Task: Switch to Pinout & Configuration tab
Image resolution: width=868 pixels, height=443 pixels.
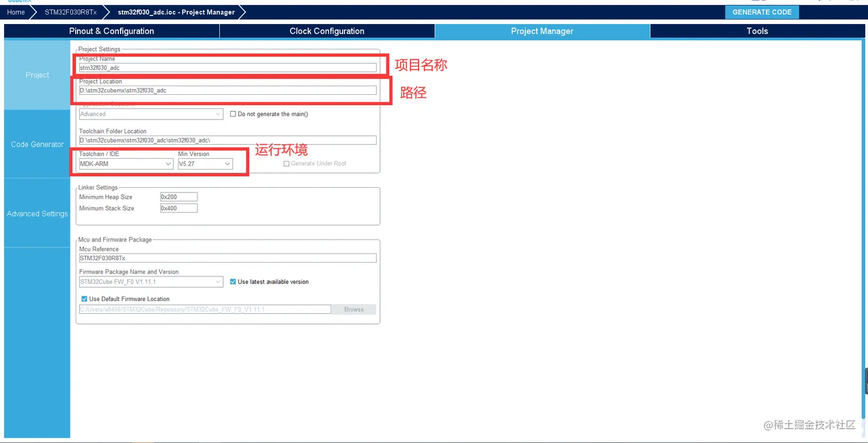Action: [x=112, y=31]
